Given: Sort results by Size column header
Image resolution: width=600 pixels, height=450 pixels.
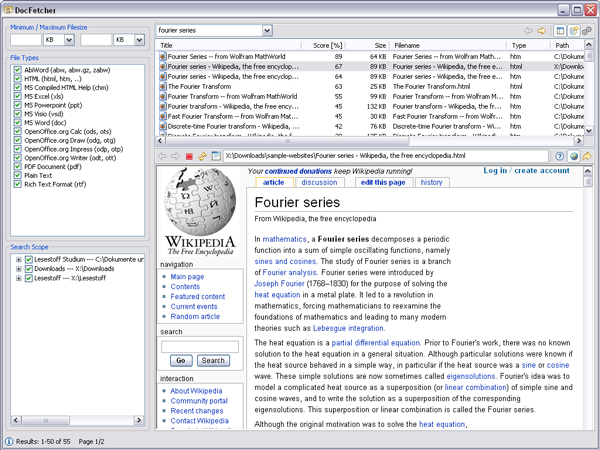Looking at the screenshot, I should (x=367, y=46).
